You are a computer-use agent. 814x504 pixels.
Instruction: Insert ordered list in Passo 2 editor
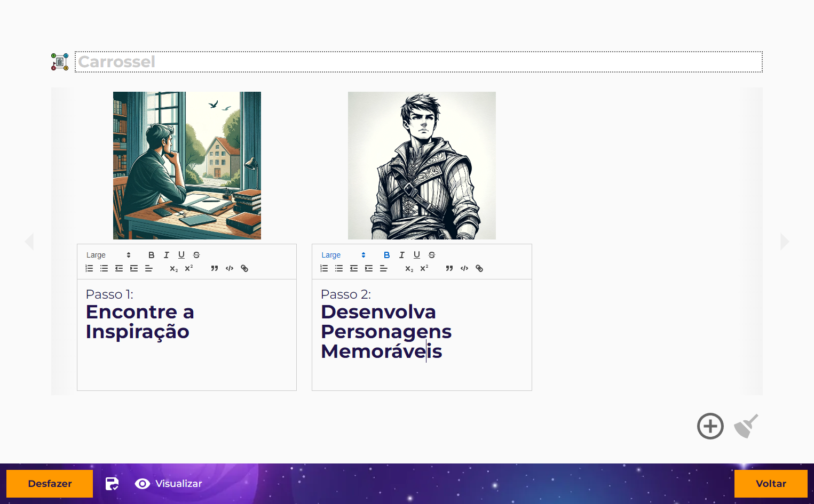coord(324,268)
